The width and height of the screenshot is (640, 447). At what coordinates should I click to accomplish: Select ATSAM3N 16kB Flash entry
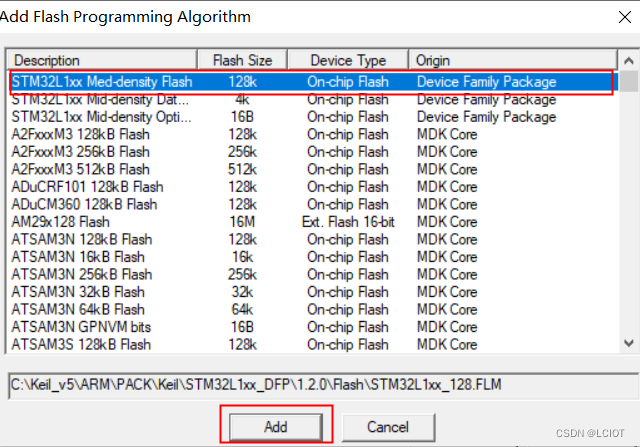pos(312,258)
